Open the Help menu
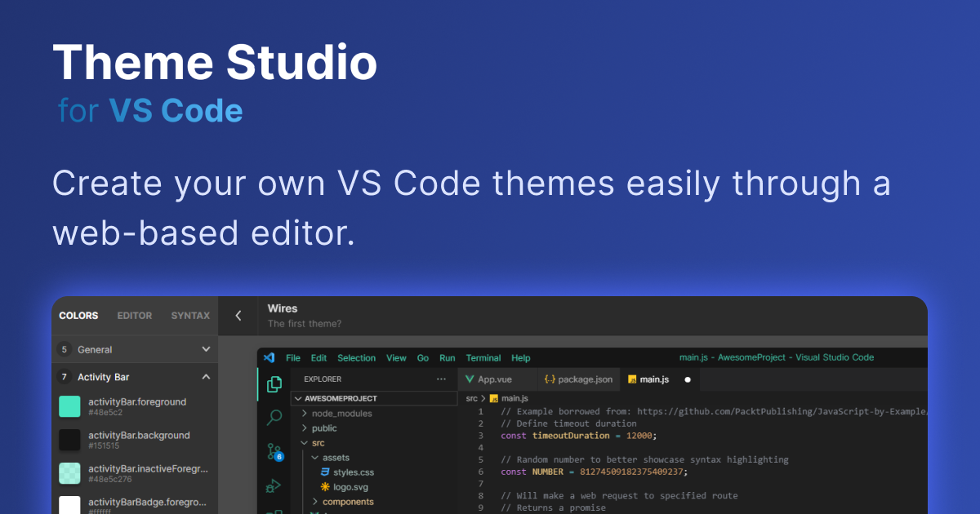This screenshot has width=980, height=514. (521, 358)
